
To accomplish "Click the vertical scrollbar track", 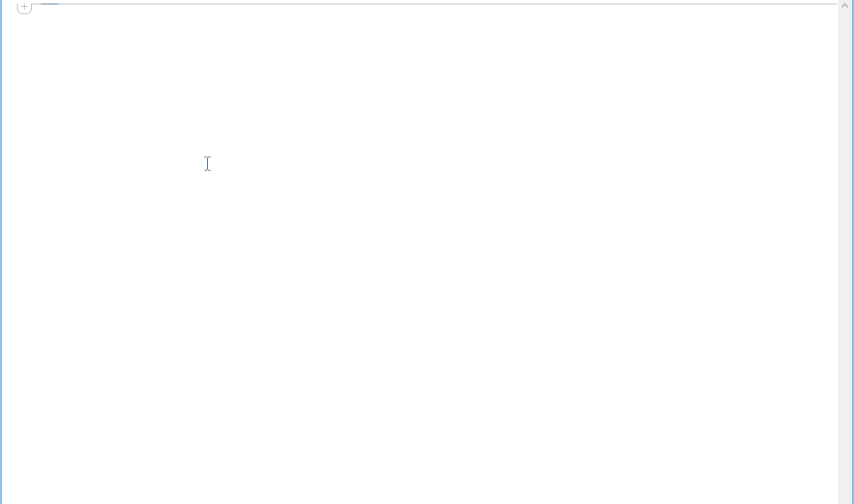I will pyautogui.click(x=845, y=257).
